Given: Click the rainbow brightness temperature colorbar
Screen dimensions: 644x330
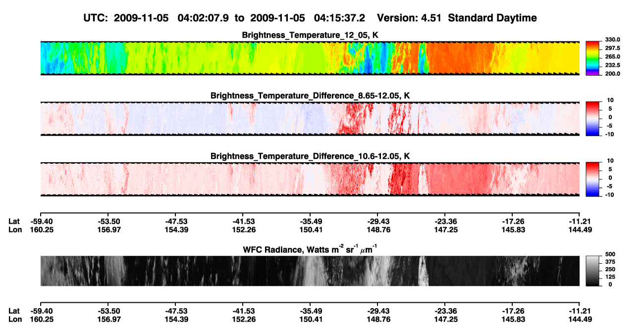Looking at the screenshot, I should [592, 57].
